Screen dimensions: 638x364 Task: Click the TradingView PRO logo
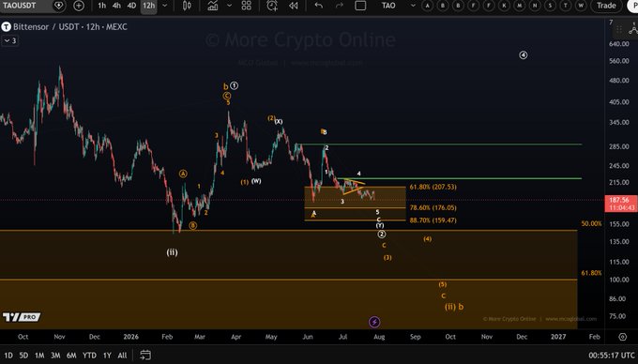22,317
